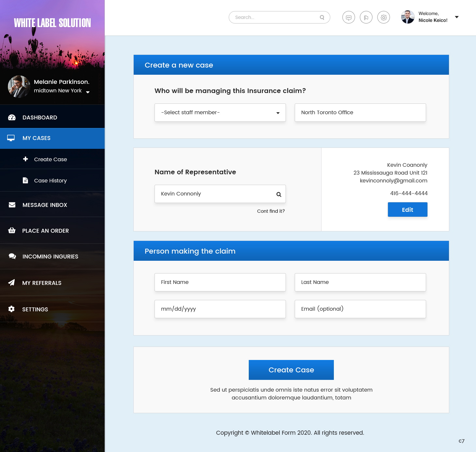Click the search magnifier icon in header
The width and height of the screenshot is (476, 452).
(x=322, y=17)
